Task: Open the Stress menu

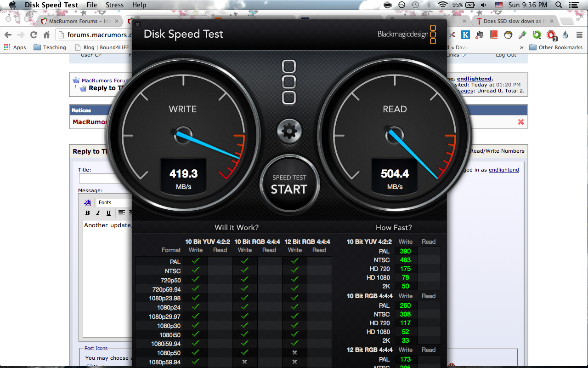Action: [115, 5]
